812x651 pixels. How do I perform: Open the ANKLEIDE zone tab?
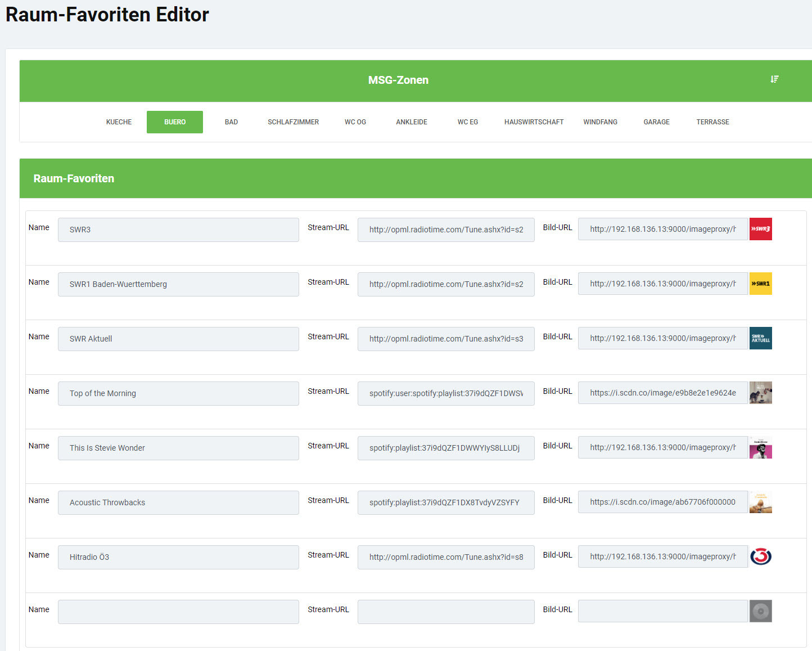click(412, 122)
